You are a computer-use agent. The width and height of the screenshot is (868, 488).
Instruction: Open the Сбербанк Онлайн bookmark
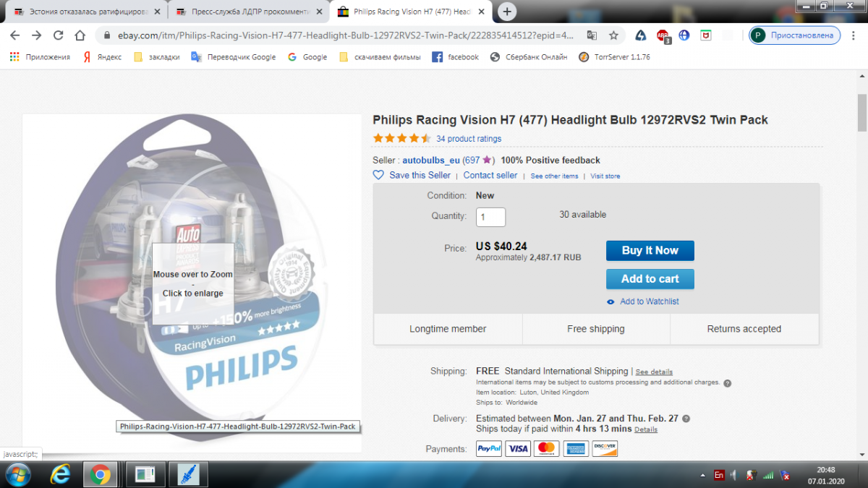529,57
